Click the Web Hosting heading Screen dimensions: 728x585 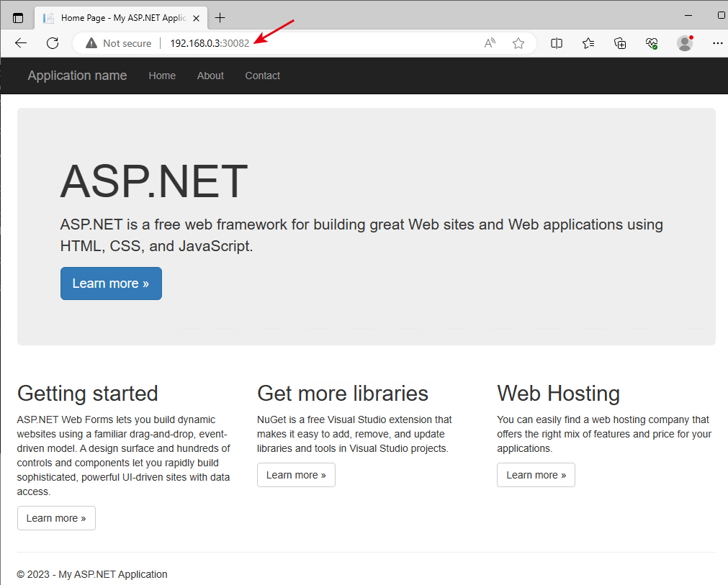558,394
